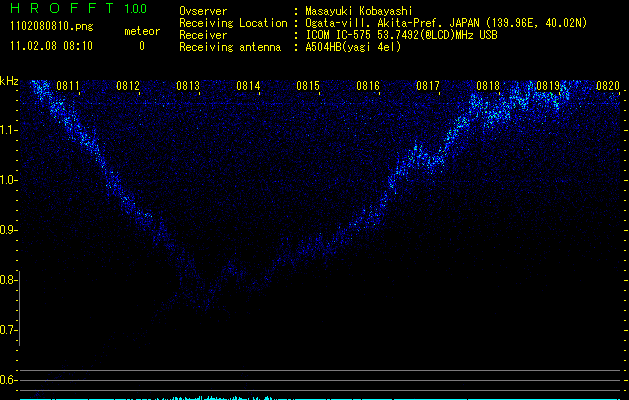This screenshot has height=400, width=629.
Task: Click the 0.7 kHz axis label
Action: click(8, 330)
